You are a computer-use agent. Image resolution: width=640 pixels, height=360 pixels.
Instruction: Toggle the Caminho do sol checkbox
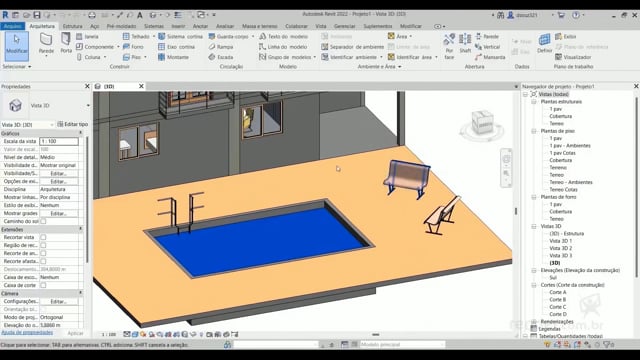point(43,221)
